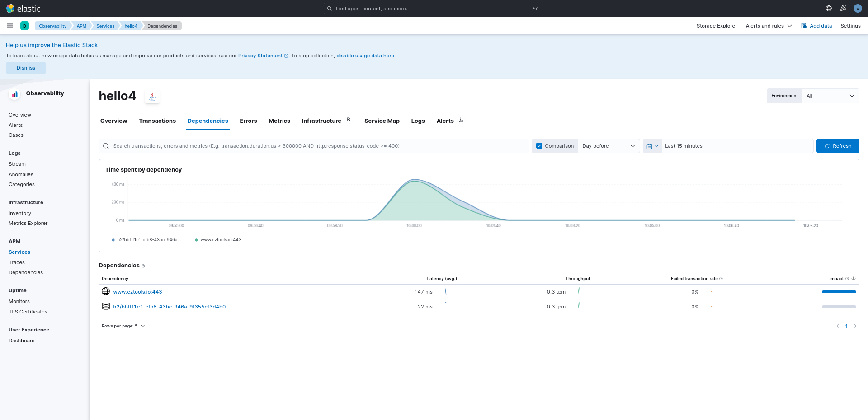Open the hamburger navigation menu
Viewport: 868px width, 420px height.
click(10, 26)
